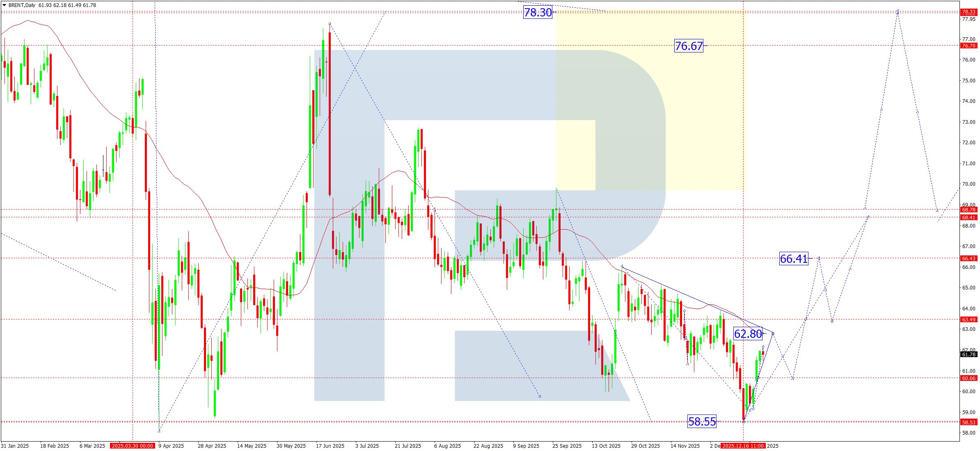Click the 58.55 low price label
This screenshot has height=451, width=980.
[702, 421]
